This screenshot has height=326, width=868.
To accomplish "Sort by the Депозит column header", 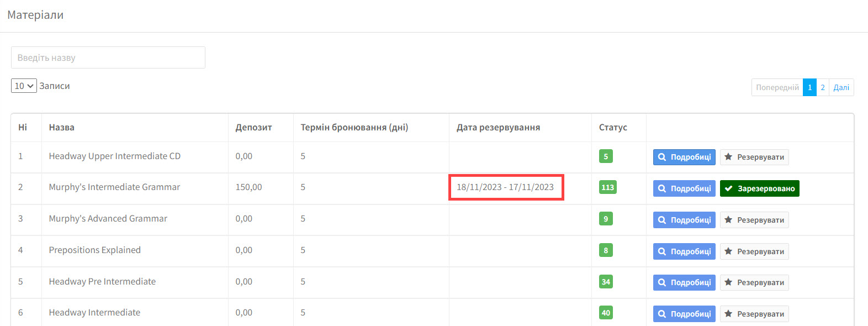I will (x=253, y=128).
